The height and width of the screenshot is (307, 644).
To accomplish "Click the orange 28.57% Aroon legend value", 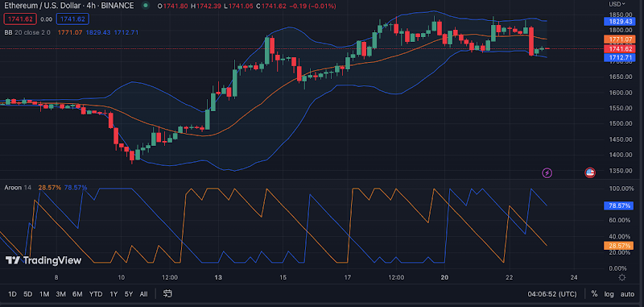I will click(x=50, y=188).
